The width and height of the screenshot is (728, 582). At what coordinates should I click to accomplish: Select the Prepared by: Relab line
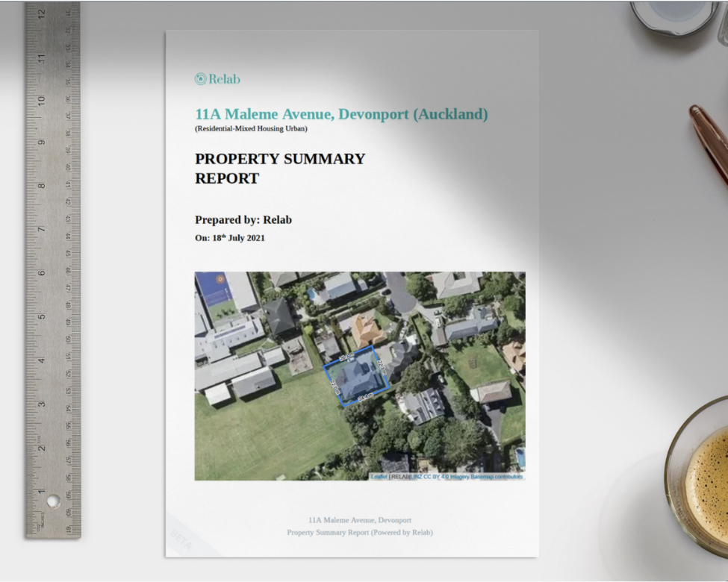243,220
